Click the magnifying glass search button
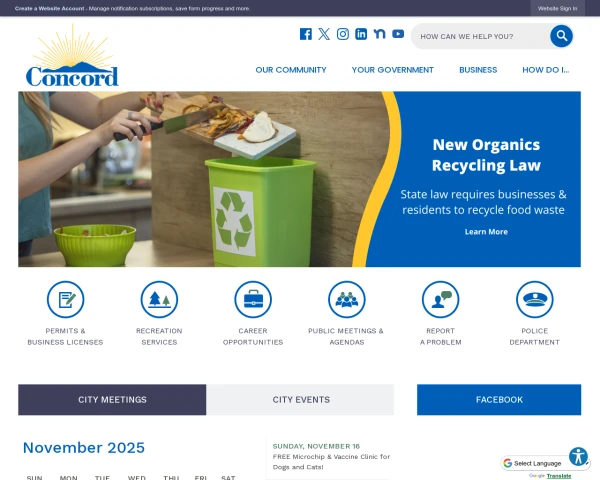This screenshot has height=480, width=600. (x=561, y=36)
